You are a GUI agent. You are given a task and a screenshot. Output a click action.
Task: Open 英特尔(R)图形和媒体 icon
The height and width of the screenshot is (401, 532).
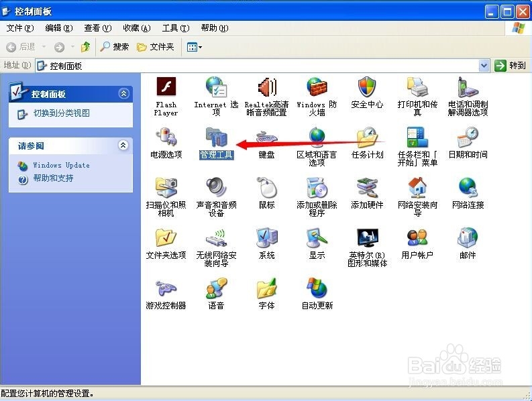tap(367, 237)
